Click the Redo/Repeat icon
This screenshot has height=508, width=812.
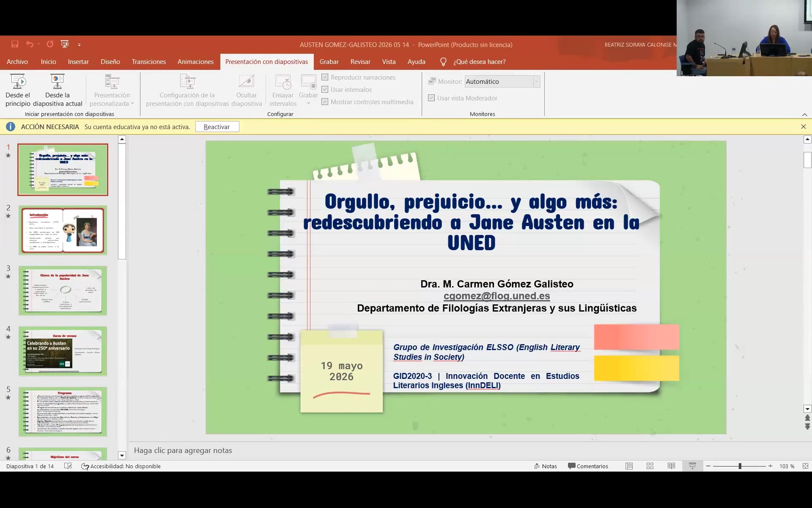(50, 44)
